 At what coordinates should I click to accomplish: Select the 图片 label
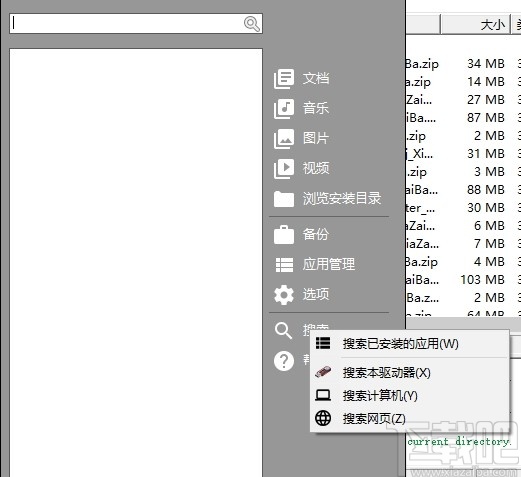316,139
